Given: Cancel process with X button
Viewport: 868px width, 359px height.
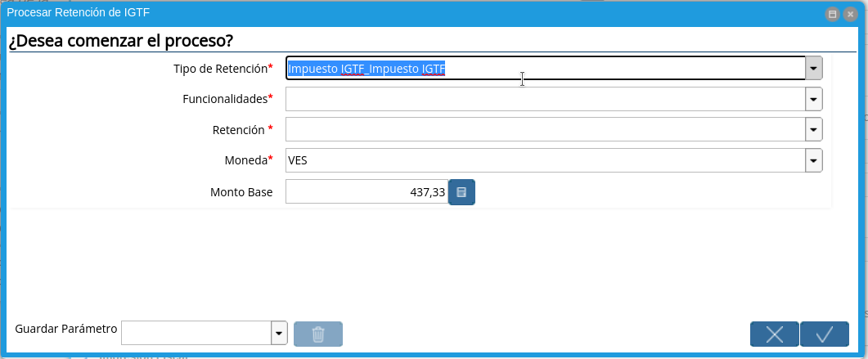Looking at the screenshot, I should [775, 334].
